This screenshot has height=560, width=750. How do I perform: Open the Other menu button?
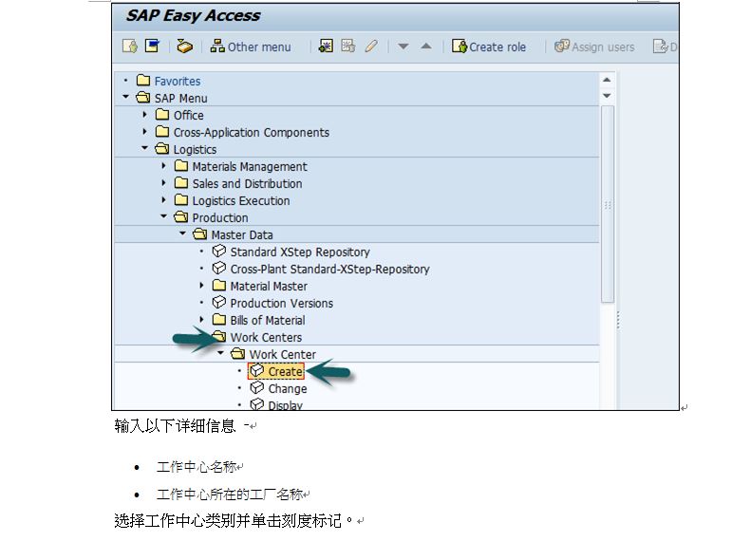click(251, 47)
